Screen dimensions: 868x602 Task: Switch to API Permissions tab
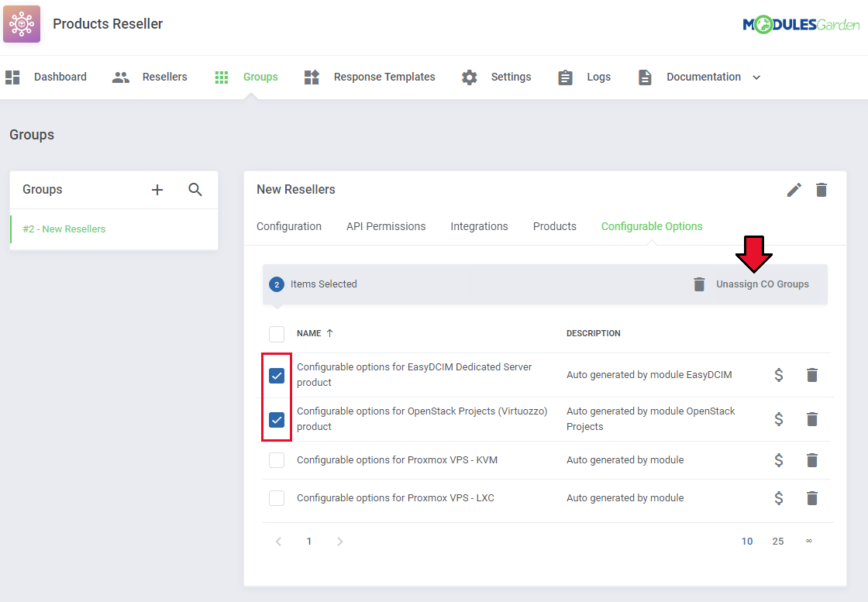point(386,226)
